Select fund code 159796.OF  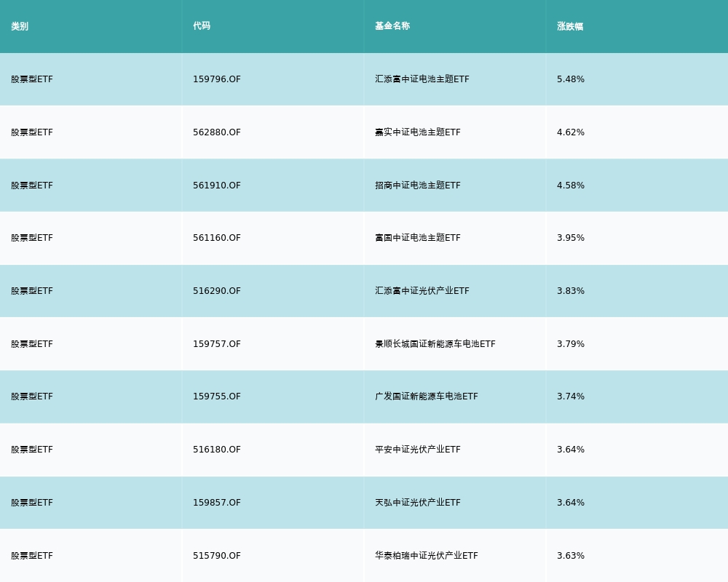pyautogui.click(x=217, y=79)
